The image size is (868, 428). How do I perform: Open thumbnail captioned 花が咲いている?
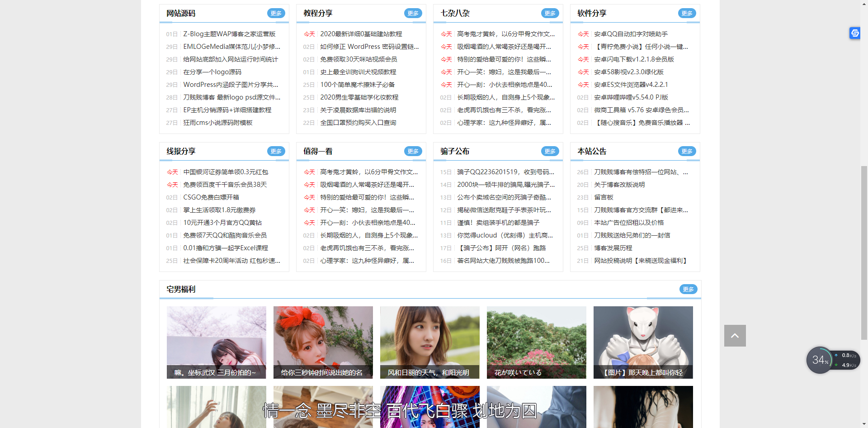pyautogui.click(x=536, y=342)
